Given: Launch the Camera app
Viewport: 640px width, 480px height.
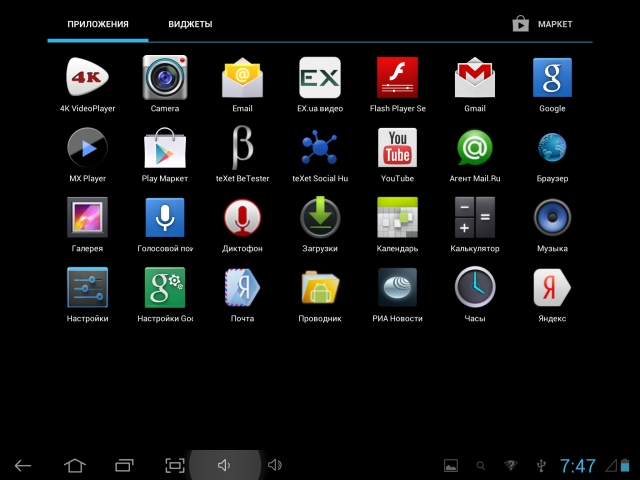Looking at the screenshot, I should coord(165,78).
